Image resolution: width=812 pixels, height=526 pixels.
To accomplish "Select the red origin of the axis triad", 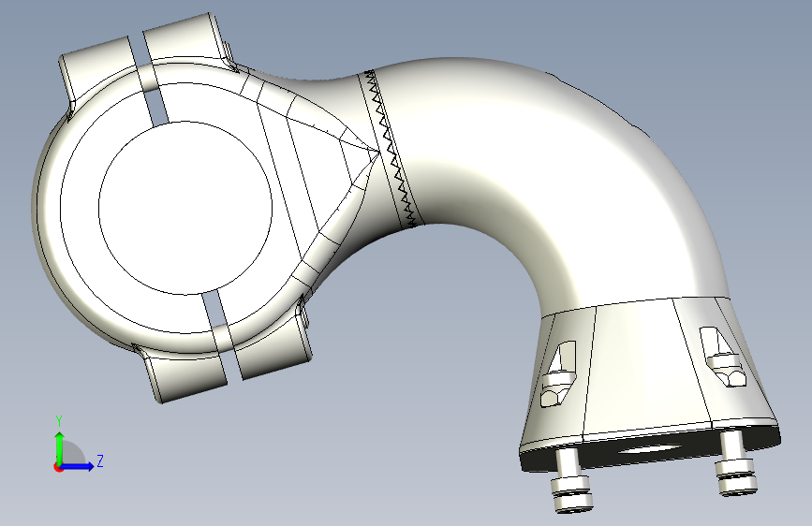I will point(58,467).
